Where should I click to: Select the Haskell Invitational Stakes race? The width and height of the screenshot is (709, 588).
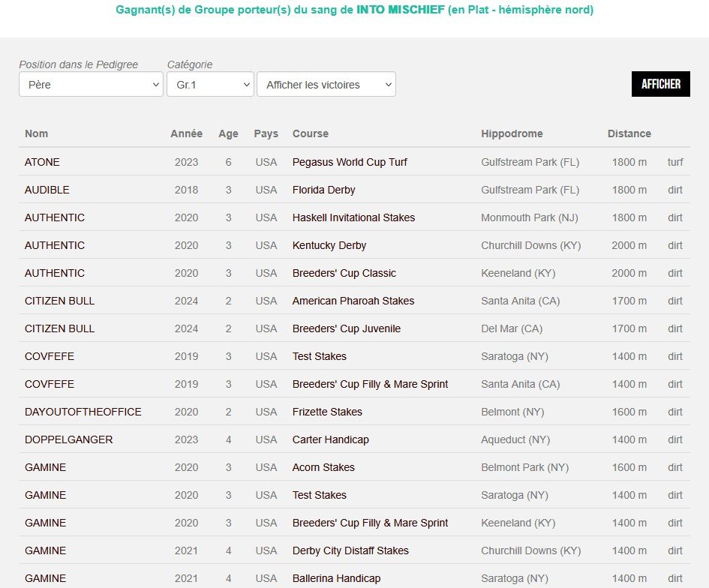coord(353,217)
